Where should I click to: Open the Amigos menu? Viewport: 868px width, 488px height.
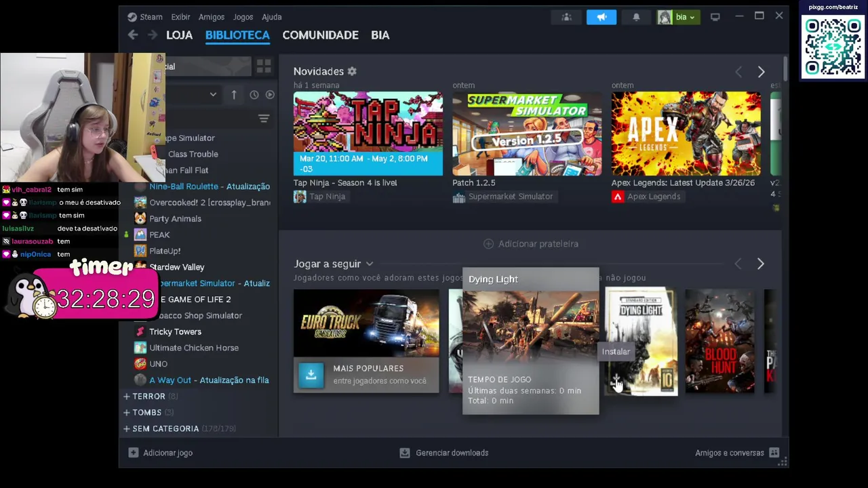(x=212, y=17)
